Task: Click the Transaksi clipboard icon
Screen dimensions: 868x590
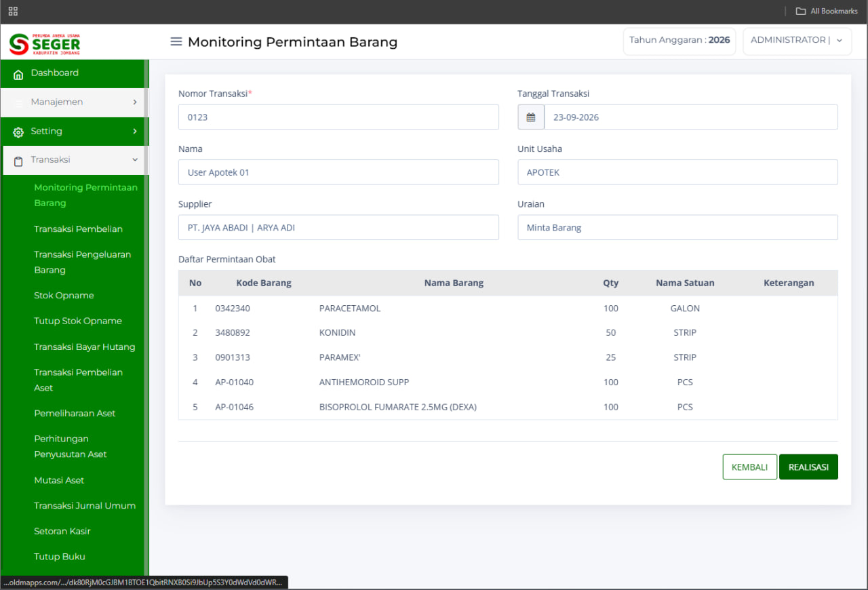Action: click(x=18, y=161)
